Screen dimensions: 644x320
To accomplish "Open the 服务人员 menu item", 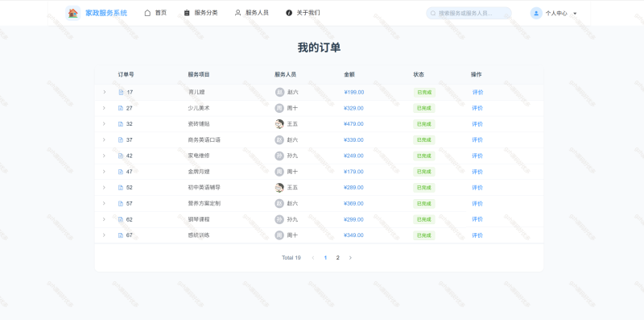I will click(x=251, y=13).
